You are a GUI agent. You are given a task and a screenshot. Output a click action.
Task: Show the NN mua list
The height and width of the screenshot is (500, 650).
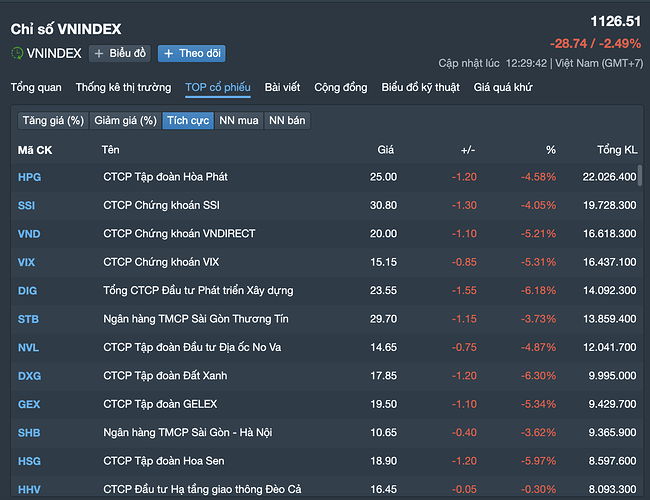point(239,120)
